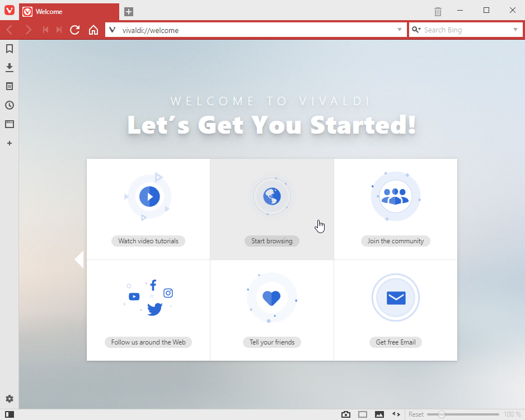525x420 pixels.
Task: Click the Start browsing button
Action: 272,241
